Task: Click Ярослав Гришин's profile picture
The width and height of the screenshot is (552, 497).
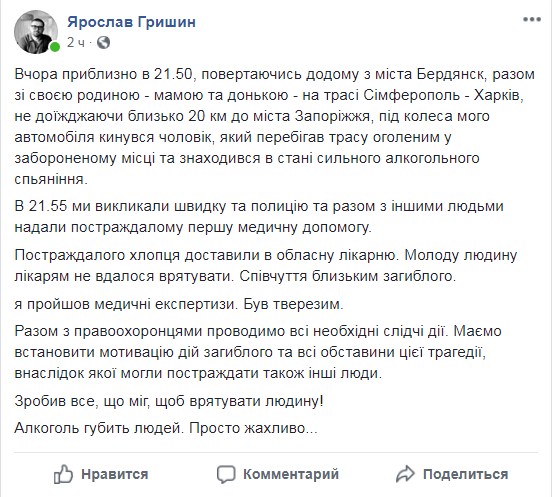Action: point(36,32)
